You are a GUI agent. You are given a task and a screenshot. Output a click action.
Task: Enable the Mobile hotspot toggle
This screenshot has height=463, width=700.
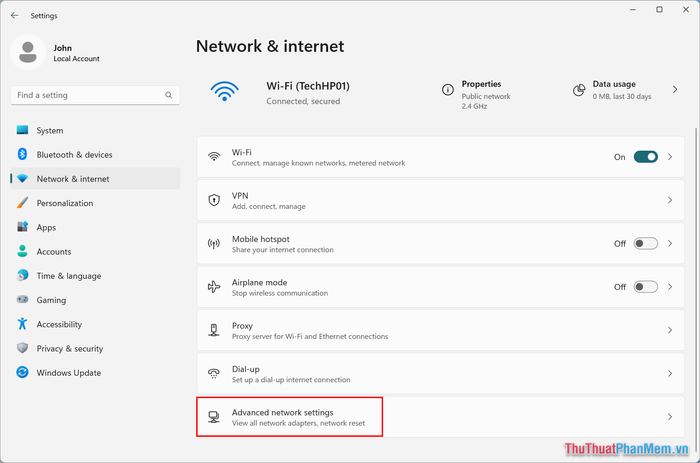coord(646,243)
